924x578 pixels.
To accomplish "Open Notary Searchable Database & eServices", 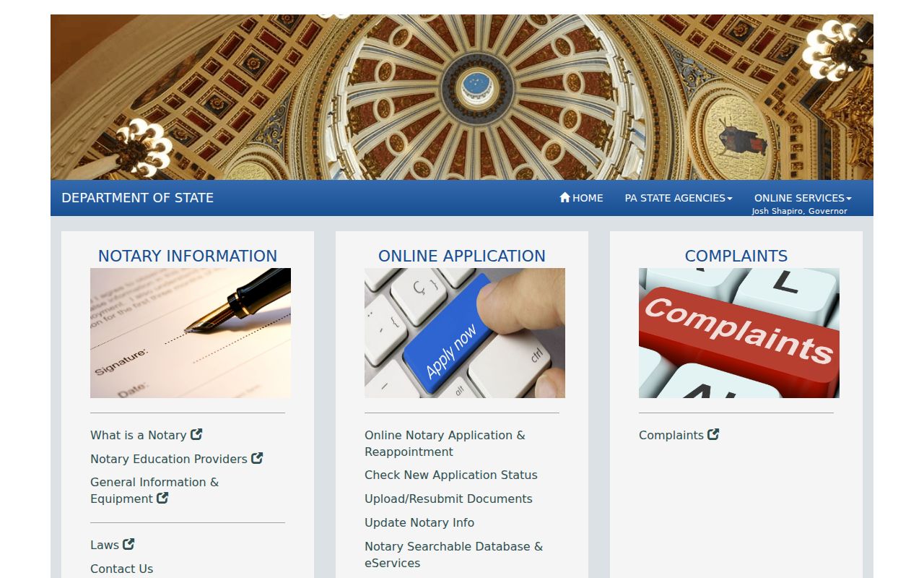I will click(453, 555).
